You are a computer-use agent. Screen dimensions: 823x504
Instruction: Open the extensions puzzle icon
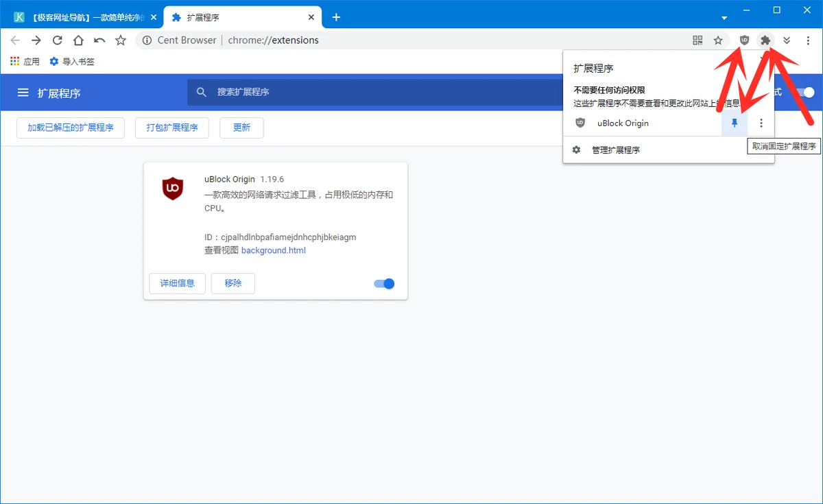click(x=765, y=40)
